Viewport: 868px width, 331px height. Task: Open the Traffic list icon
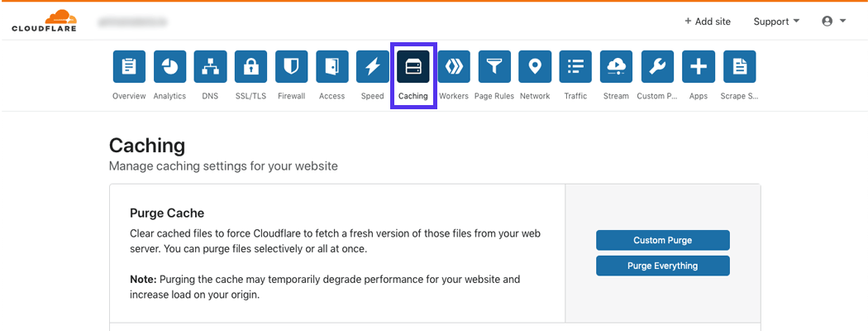tap(575, 67)
